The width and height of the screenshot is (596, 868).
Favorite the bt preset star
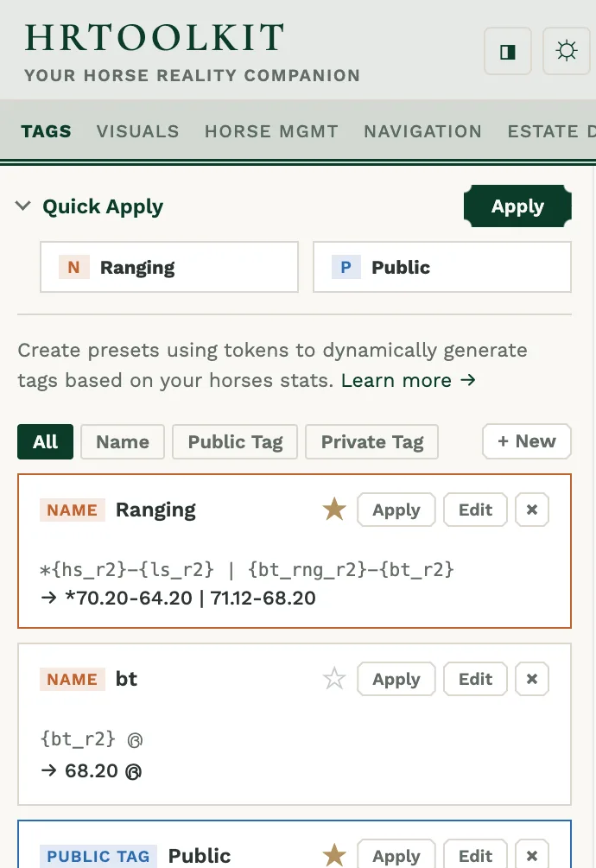click(334, 679)
